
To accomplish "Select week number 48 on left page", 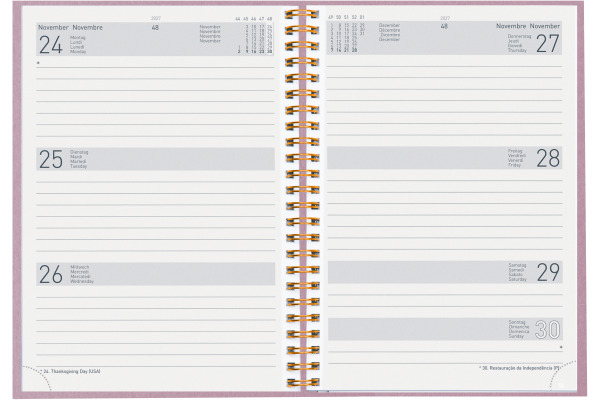I will tap(155, 28).
